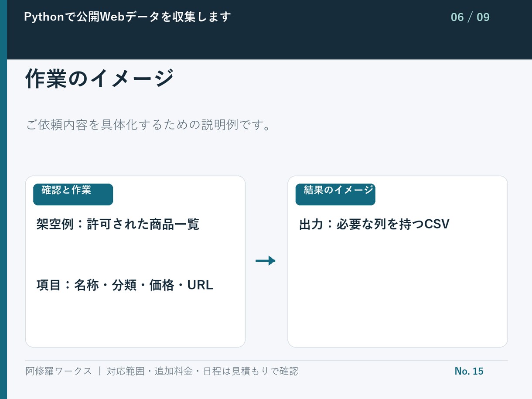532x399 pixels.
Task: Select text '架空例：許可された商品一覧'
Action: 118,225
